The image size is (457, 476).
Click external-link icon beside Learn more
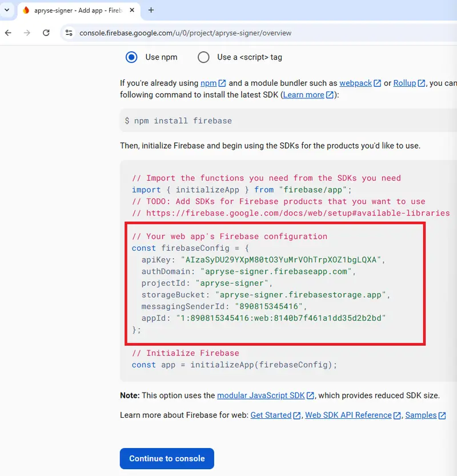coord(330,95)
